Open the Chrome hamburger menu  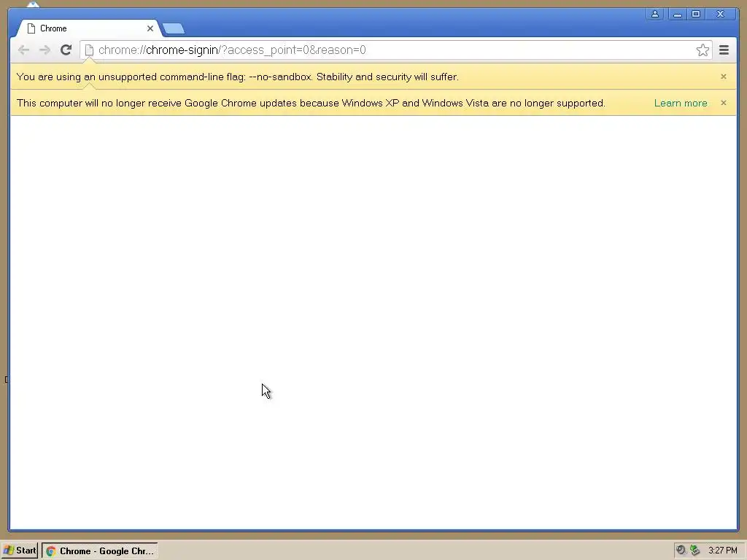pos(724,50)
